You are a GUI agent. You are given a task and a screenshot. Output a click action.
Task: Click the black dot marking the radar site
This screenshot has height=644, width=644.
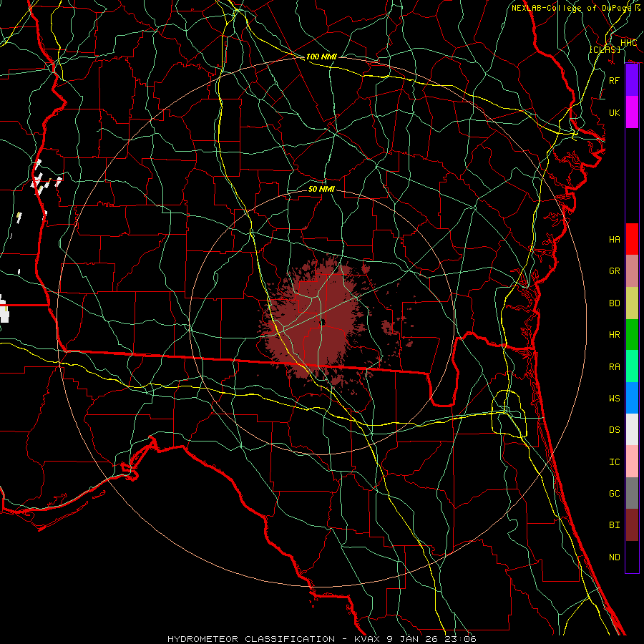[x=322, y=323]
